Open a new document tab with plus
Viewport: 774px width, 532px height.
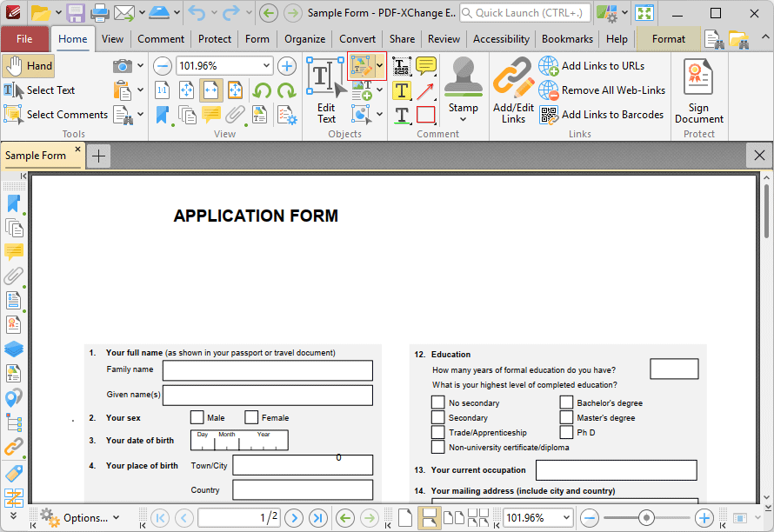tap(99, 156)
